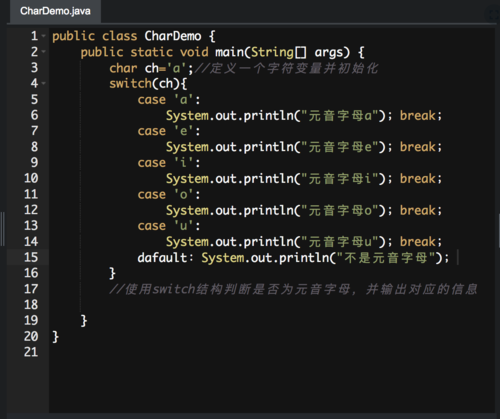Click the closing brace on line 19
Screen dimensions: 500x419
(x=84, y=321)
